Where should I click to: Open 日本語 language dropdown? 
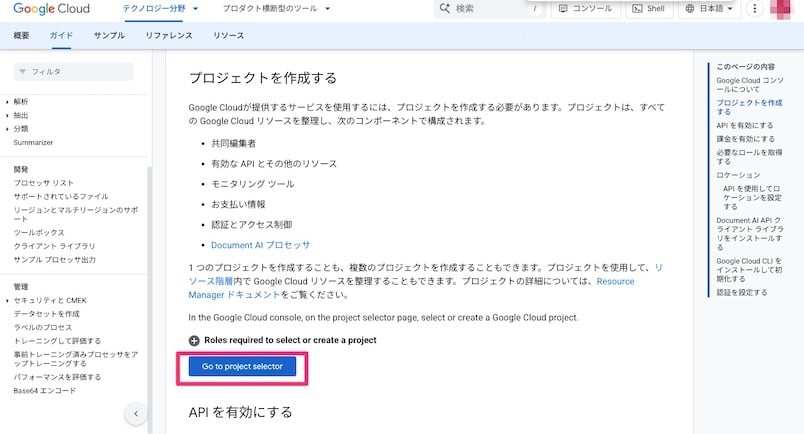tap(710, 9)
